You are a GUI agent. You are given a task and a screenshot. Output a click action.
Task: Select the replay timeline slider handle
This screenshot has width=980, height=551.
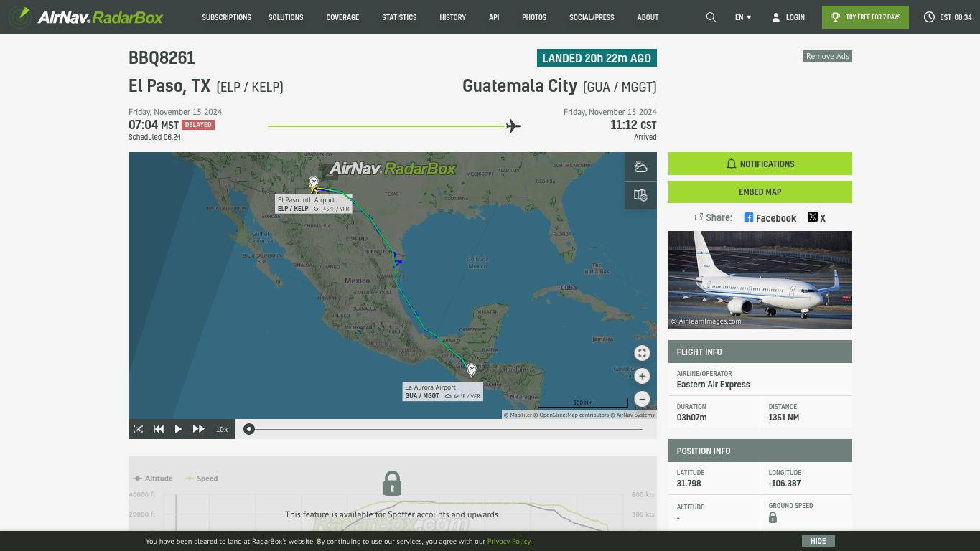[x=248, y=429]
